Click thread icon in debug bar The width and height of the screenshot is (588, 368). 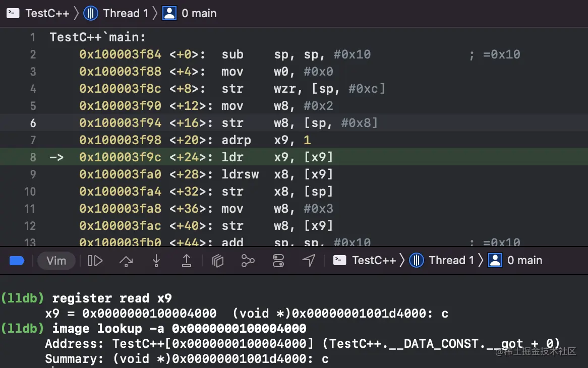416,260
